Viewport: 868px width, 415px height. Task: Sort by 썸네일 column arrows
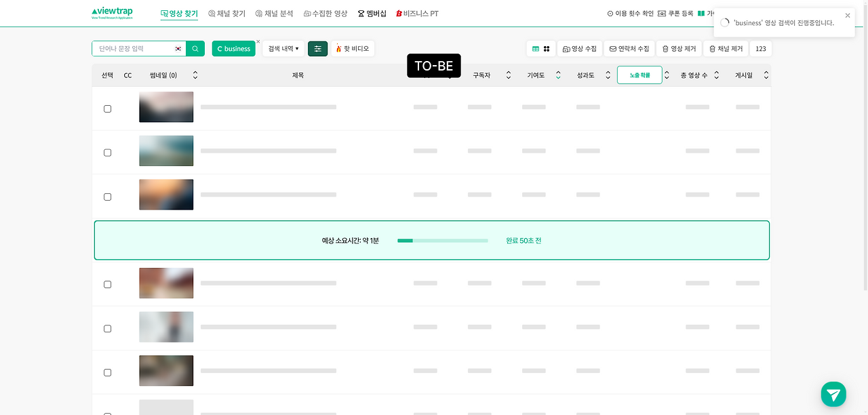[x=195, y=75]
